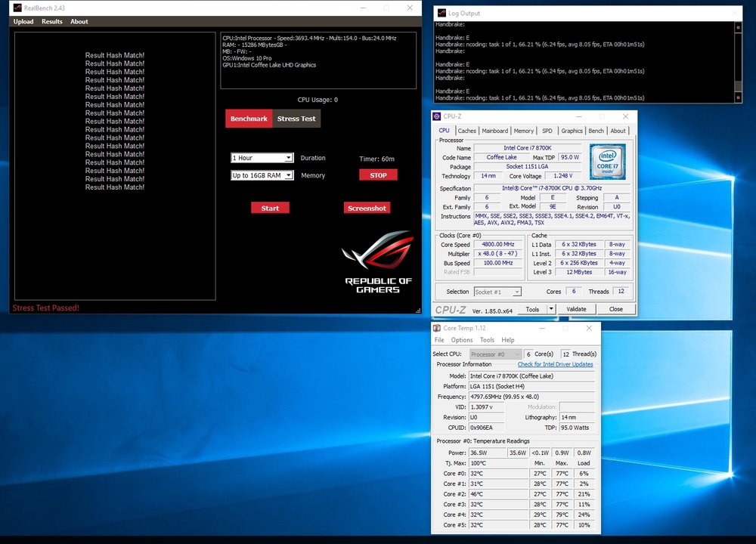Click the Power value '36.5W' in Core Temp
The width and height of the screenshot is (756, 544).
point(488,453)
